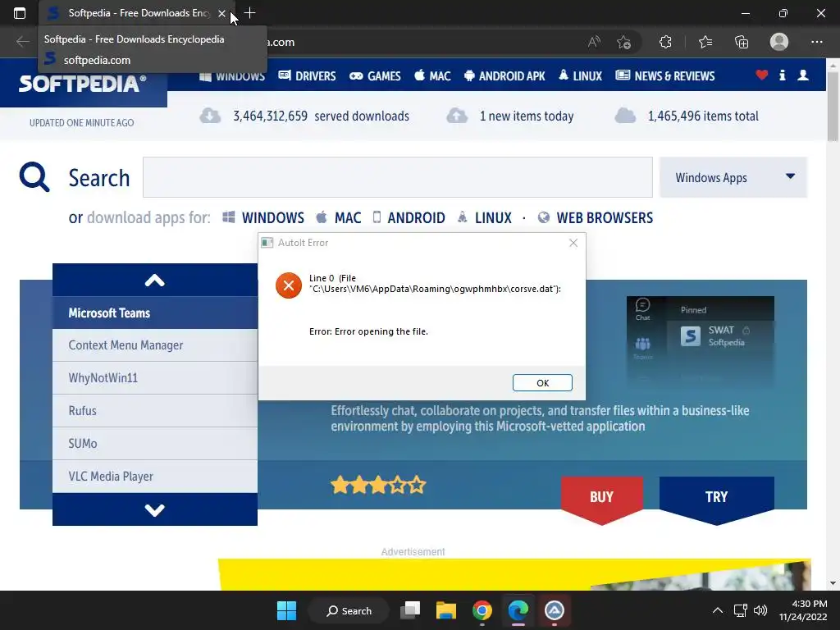Screen dimensions: 840x630
Task: Open the WINDOWS category in top nav
Action: [232, 76]
